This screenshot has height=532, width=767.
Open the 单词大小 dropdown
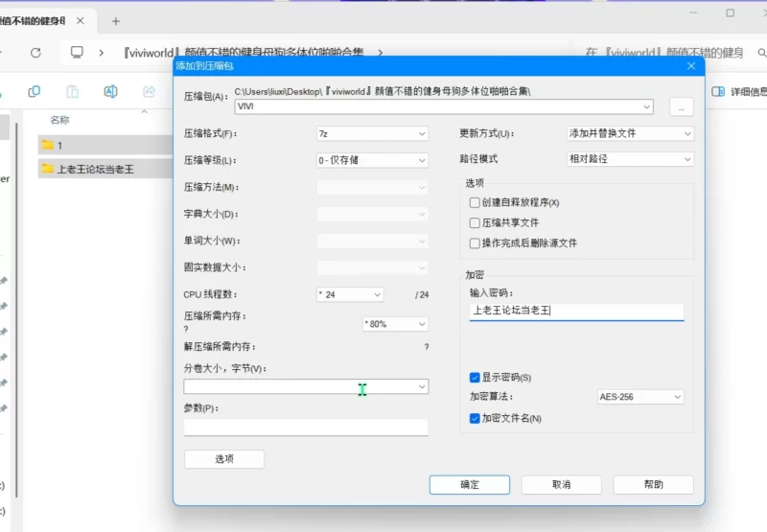[x=372, y=241]
